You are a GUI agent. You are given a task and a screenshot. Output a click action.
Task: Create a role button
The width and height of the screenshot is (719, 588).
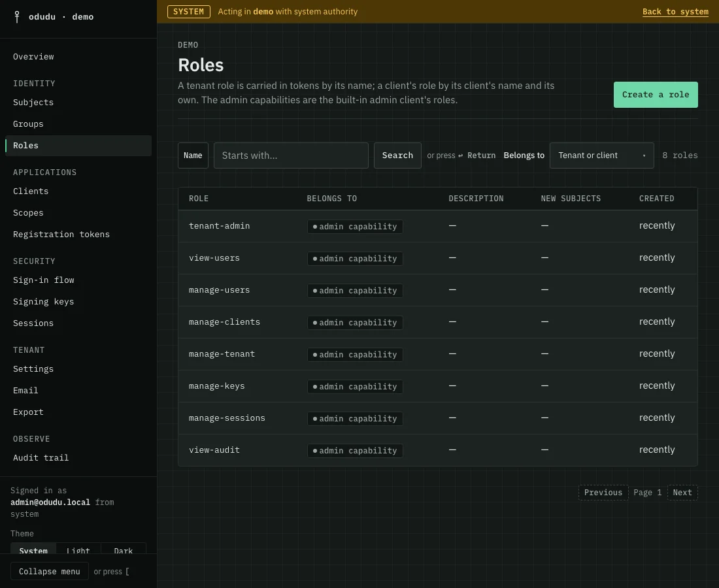tap(655, 95)
